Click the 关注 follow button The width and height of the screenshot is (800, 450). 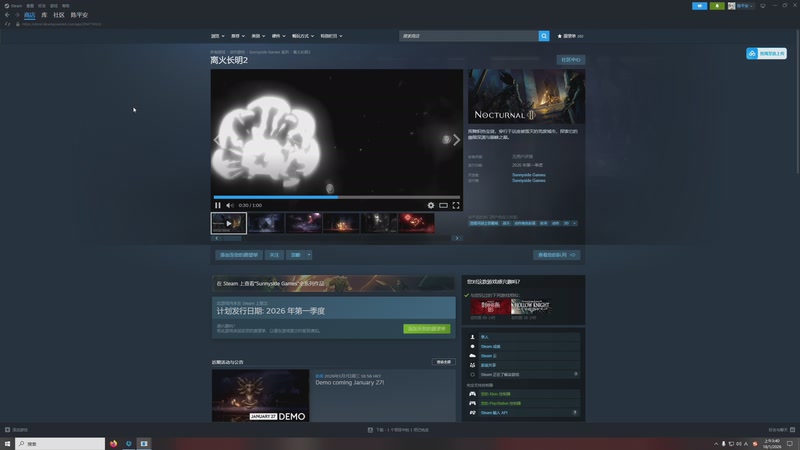pyautogui.click(x=274, y=255)
